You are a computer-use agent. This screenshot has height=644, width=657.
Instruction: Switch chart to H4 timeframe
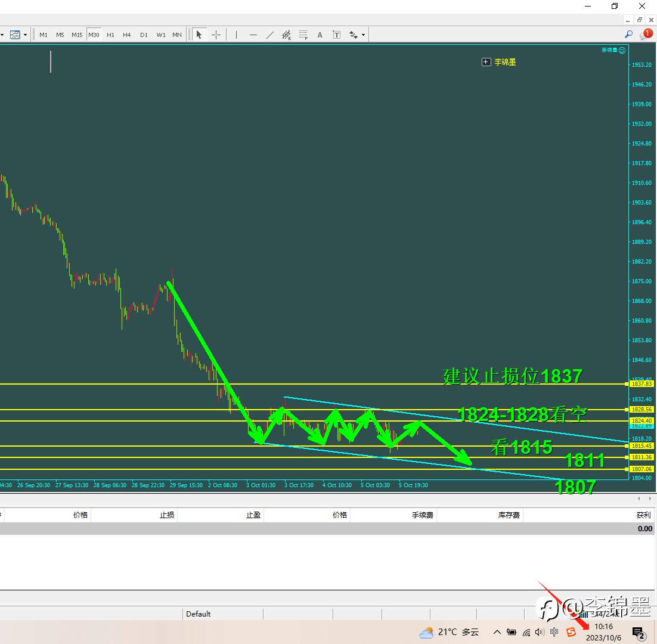click(x=127, y=35)
